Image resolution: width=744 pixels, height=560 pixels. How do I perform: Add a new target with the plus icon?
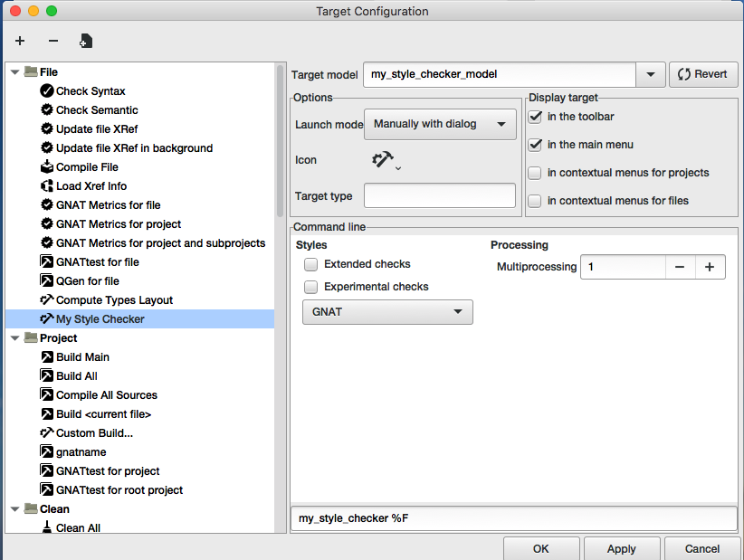coord(19,40)
